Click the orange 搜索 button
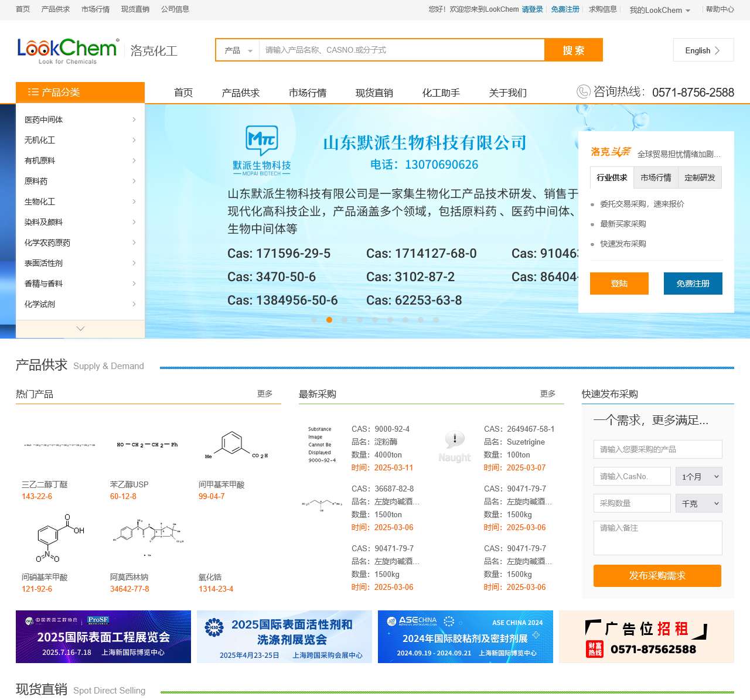Screen dimensions: 750x700 pyautogui.click(x=574, y=50)
